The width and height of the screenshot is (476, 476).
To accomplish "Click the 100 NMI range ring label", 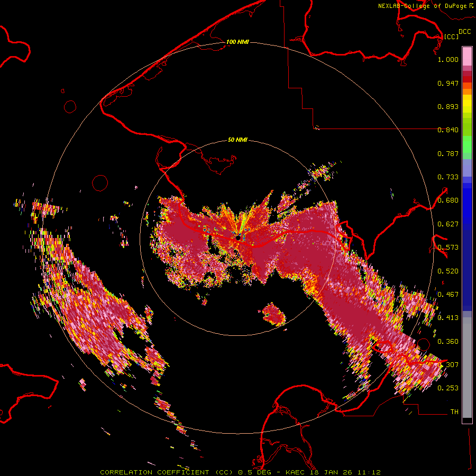I will [x=237, y=42].
